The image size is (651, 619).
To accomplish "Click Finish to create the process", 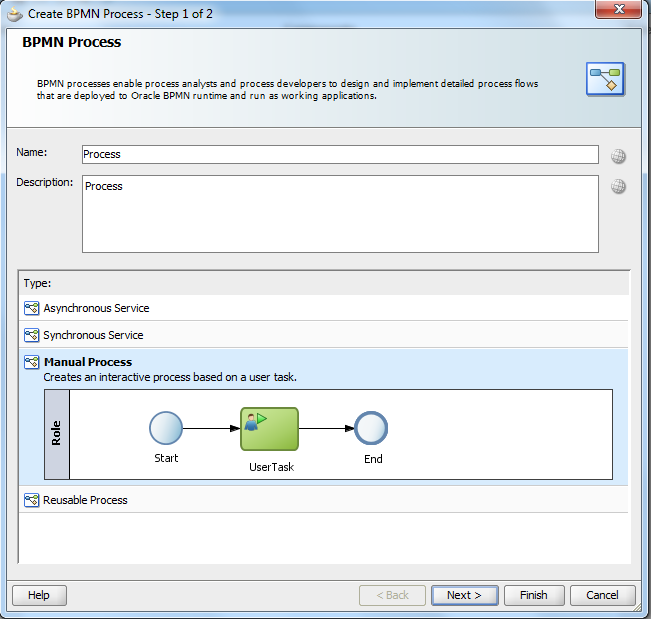I will click(534, 595).
